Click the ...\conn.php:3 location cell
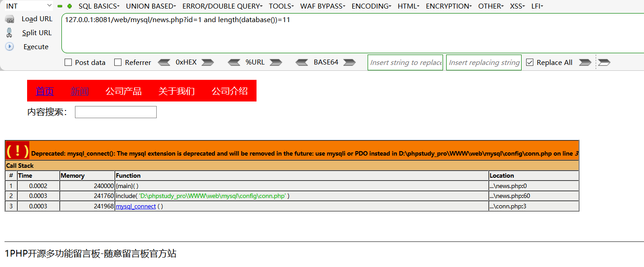The height and width of the screenshot is (267, 644). (x=534, y=206)
